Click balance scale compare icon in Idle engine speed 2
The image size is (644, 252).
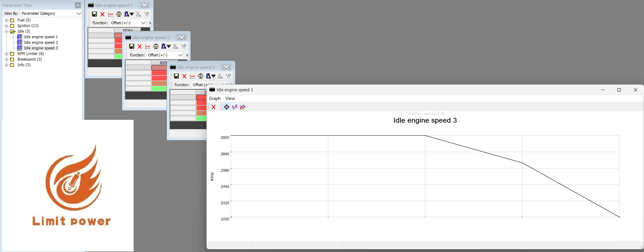pos(156,46)
